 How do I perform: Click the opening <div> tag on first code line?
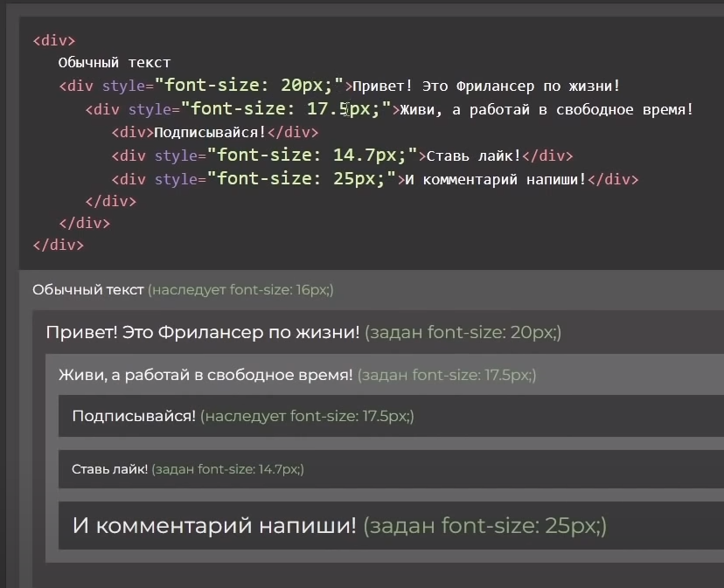coord(54,40)
